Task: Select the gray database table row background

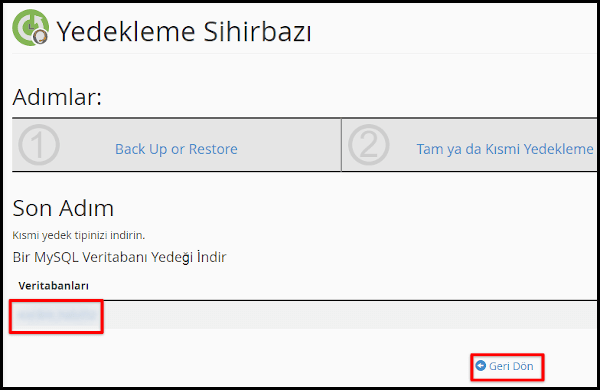Action: [344, 315]
